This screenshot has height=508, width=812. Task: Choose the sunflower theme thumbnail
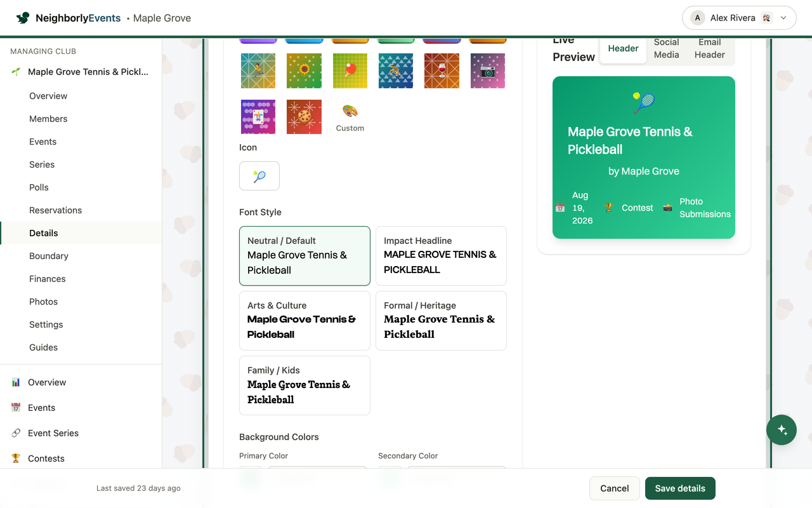304,70
